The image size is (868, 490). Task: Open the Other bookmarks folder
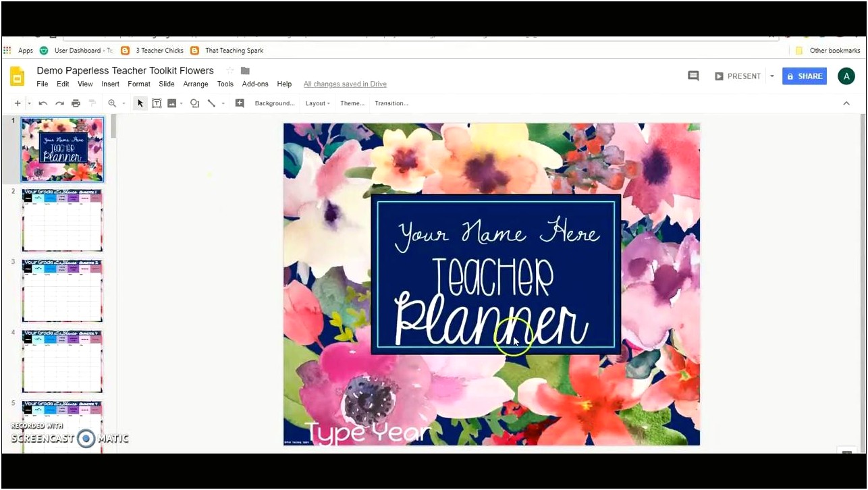tap(828, 51)
